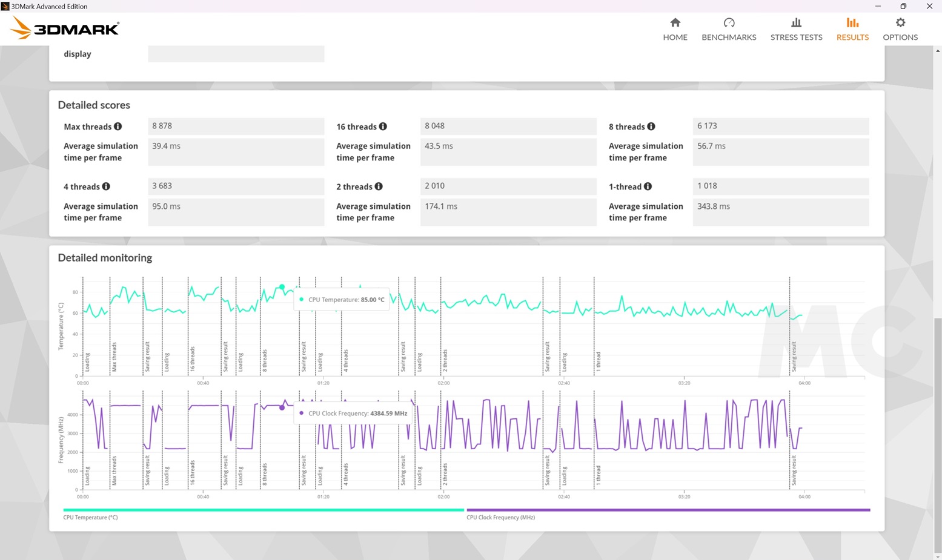Viewport: 942px width, 560px height.
Task: Show info for 4 threads score
Action: click(106, 186)
